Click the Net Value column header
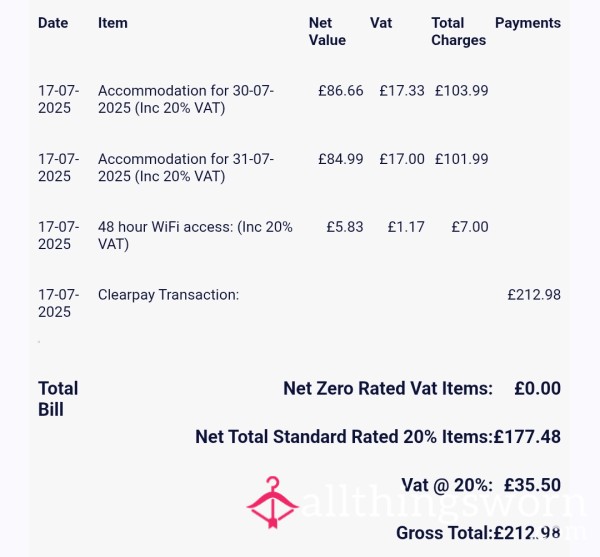 (327, 31)
